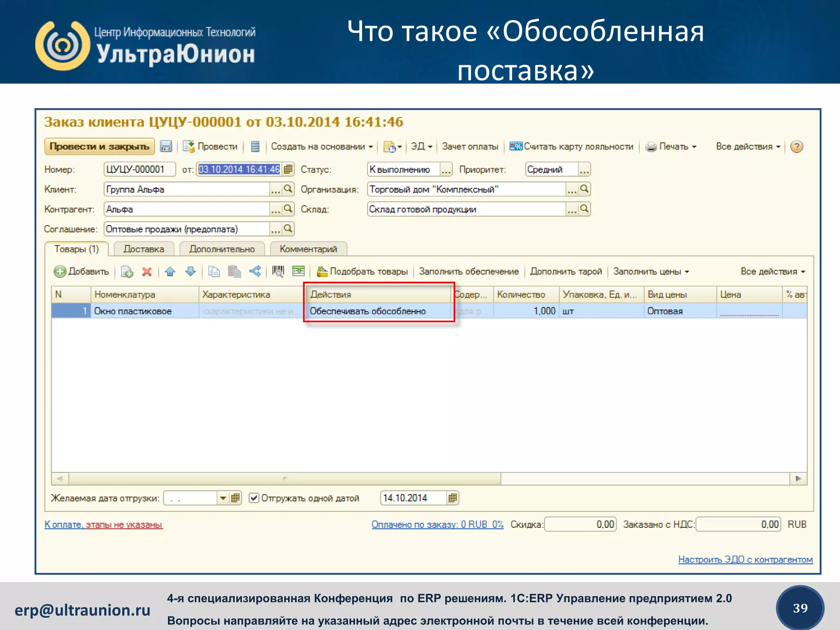This screenshot has width=840, height=630.
Task: Click scrollbar left arrow in goods table
Action: point(60,479)
